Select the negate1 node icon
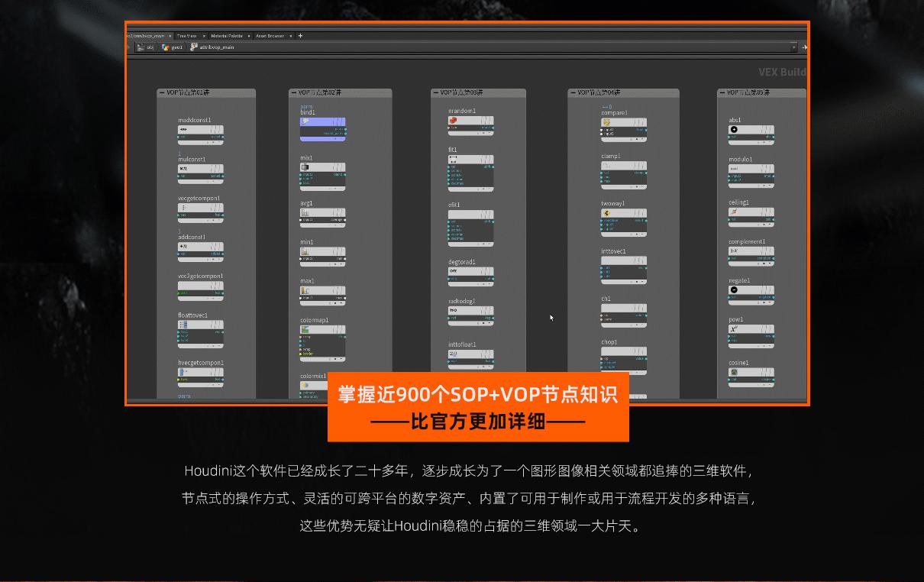924x582 pixels. pos(734,290)
